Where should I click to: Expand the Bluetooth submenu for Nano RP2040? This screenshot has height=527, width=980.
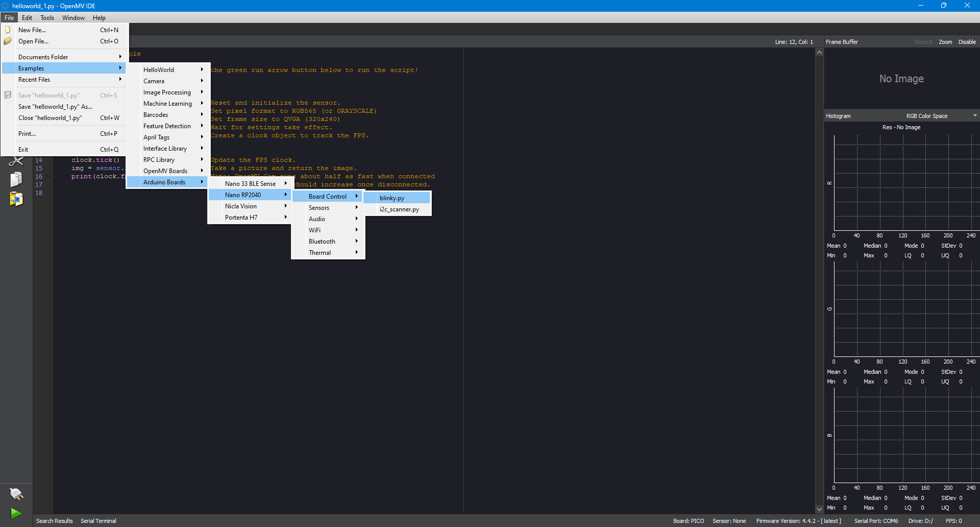pos(328,242)
